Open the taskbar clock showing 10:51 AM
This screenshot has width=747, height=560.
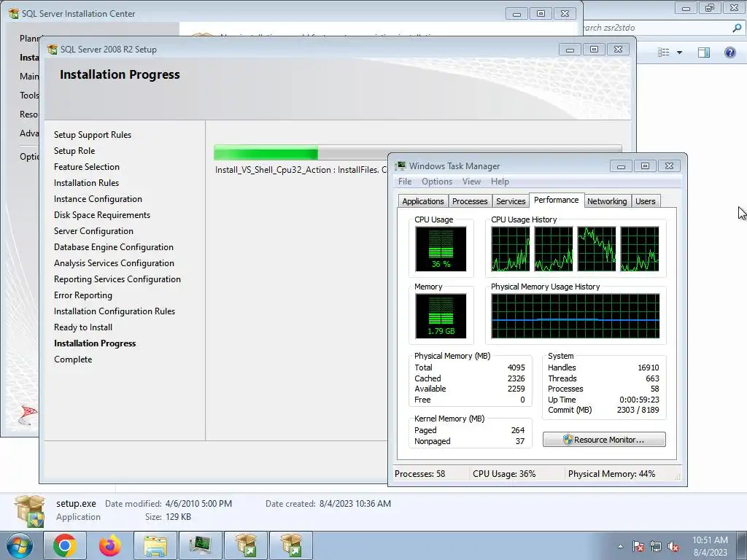(710, 546)
